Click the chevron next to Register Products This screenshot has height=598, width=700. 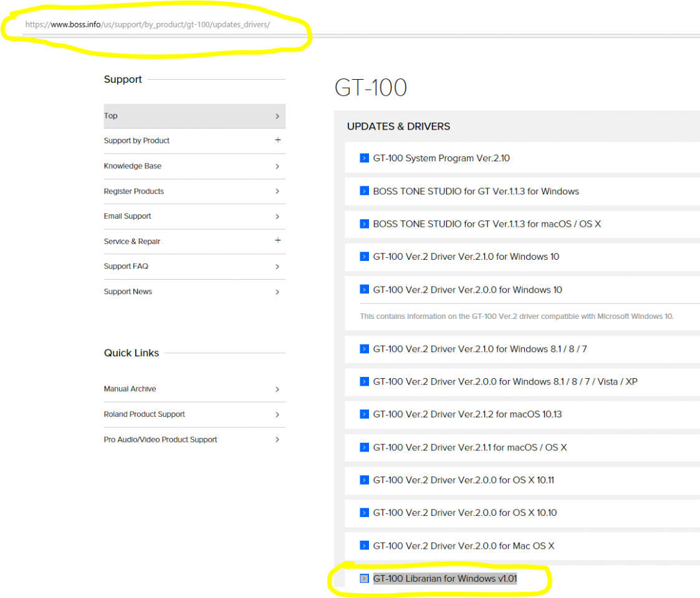click(x=277, y=191)
